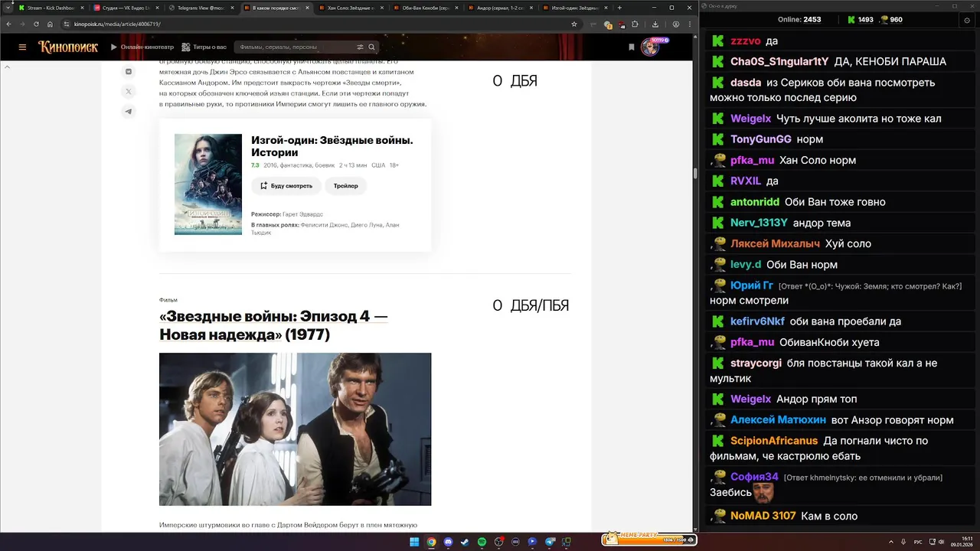Click the chat Online: 2453 counter
Viewport: 980px width, 551px height.
click(x=799, y=19)
